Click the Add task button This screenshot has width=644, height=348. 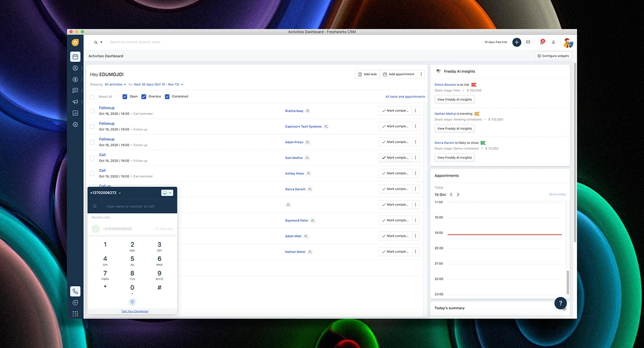point(368,74)
